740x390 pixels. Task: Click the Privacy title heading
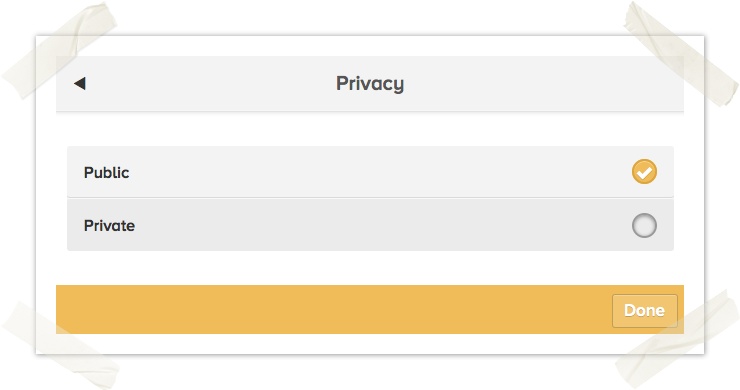click(370, 84)
